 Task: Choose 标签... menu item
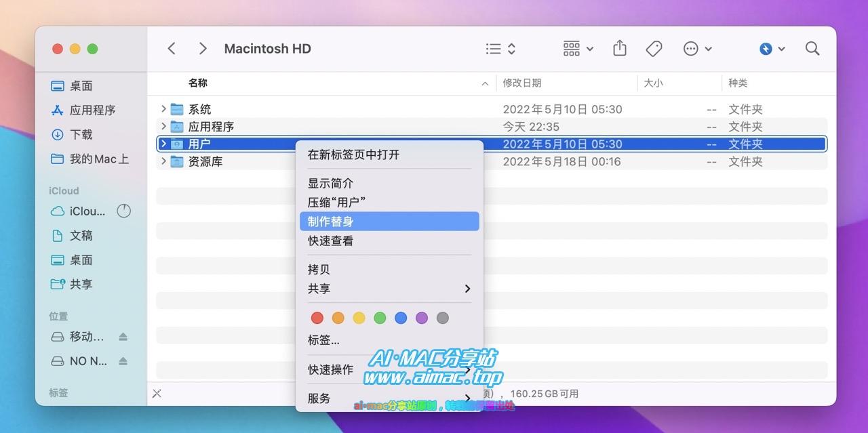(x=389, y=340)
